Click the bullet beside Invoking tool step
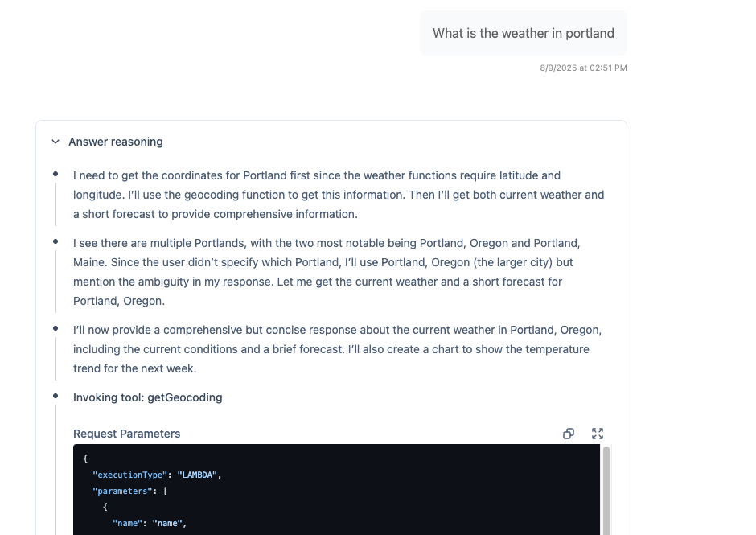Viewport: 756px width, 535px height. pyautogui.click(x=55, y=397)
